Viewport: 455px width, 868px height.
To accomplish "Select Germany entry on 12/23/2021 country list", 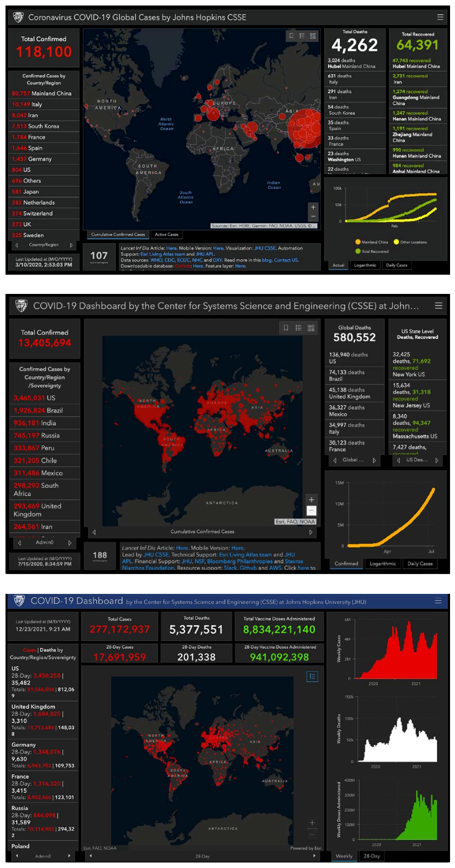I will pos(43,755).
